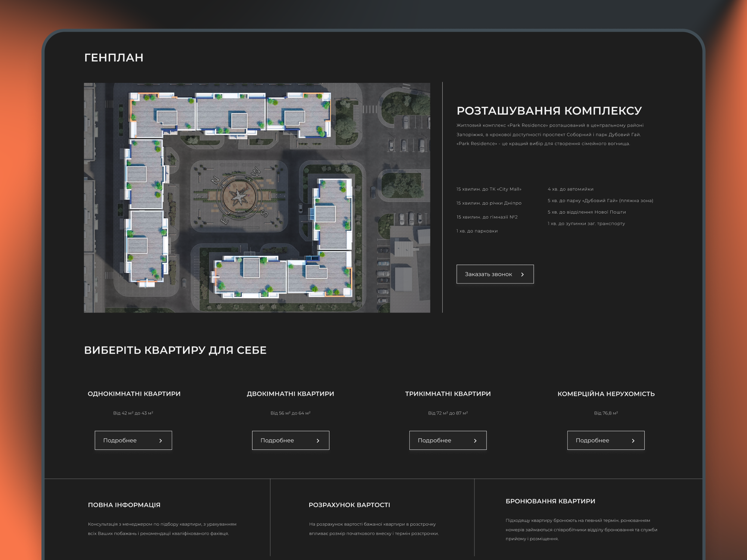
Task: Click the compass rose on the genplan
Action: 239,196
